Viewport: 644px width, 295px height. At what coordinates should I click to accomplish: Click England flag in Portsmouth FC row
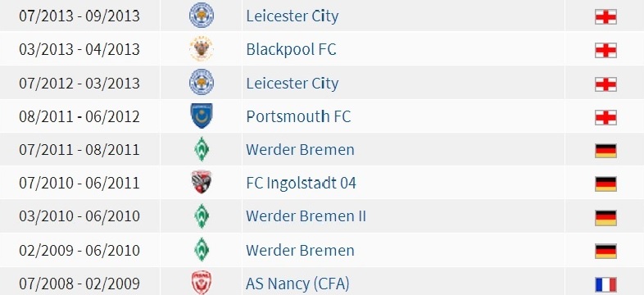[x=605, y=117]
